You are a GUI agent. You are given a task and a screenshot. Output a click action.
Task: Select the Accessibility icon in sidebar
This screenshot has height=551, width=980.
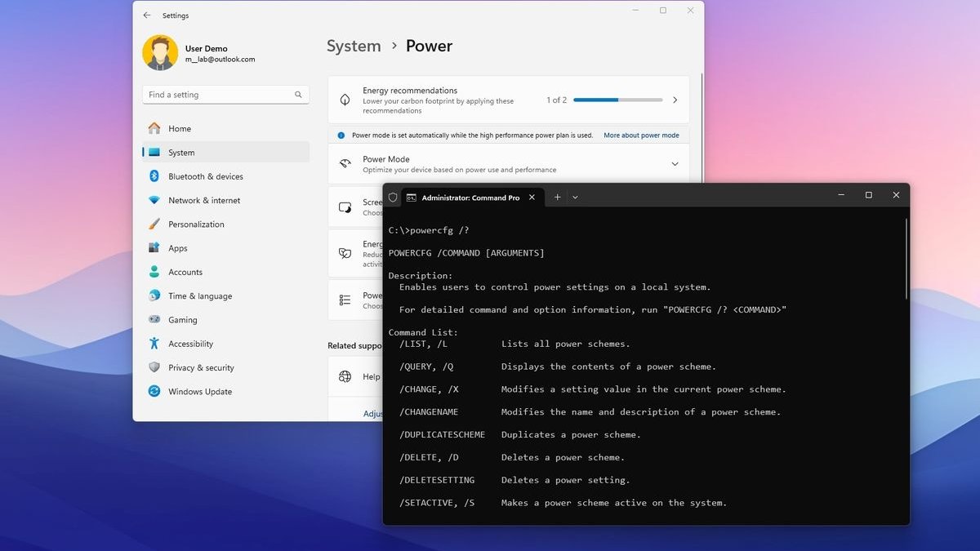pos(154,344)
